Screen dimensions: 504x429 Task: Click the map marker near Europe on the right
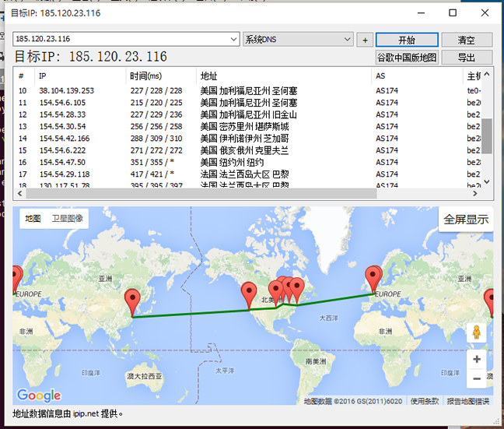[x=374, y=277]
